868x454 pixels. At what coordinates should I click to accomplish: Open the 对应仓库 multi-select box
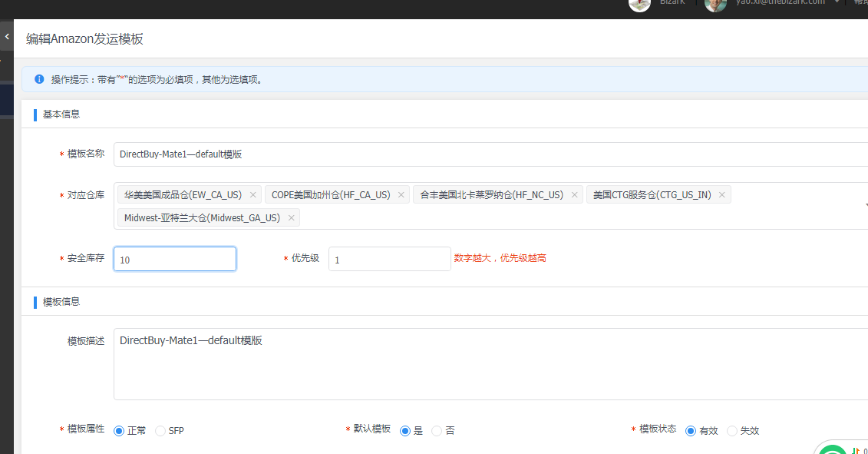490,206
